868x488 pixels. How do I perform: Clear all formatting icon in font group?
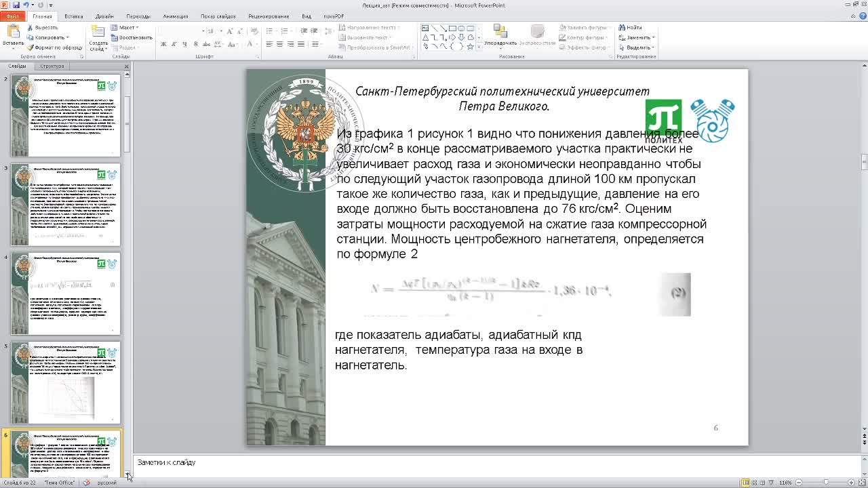pyautogui.click(x=254, y=31)
